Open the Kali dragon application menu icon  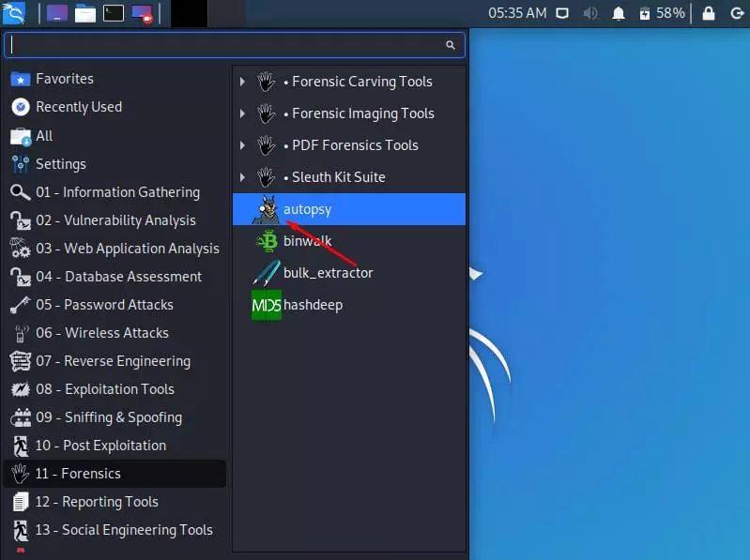13,13
